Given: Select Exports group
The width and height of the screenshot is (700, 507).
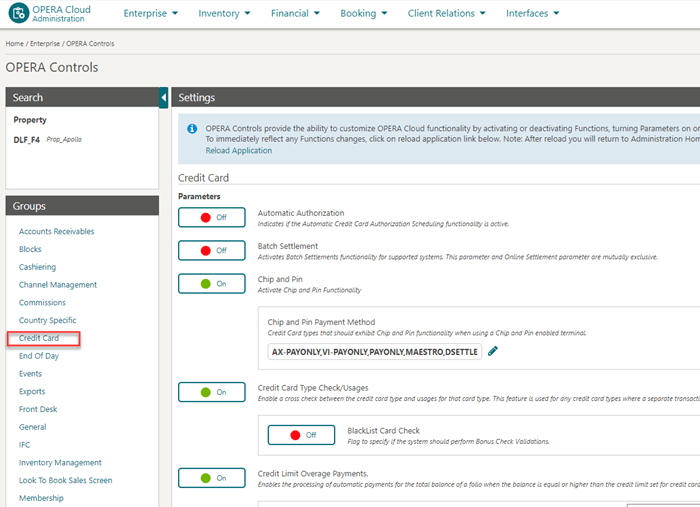Looking at the screenshot, I should click(32, 391).
